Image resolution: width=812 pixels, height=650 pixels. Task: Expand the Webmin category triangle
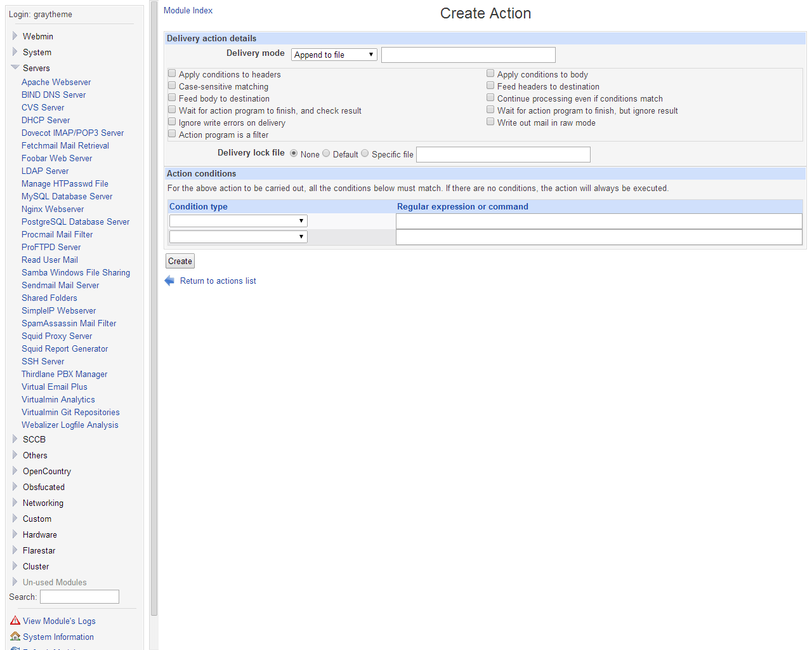[15, 36]
